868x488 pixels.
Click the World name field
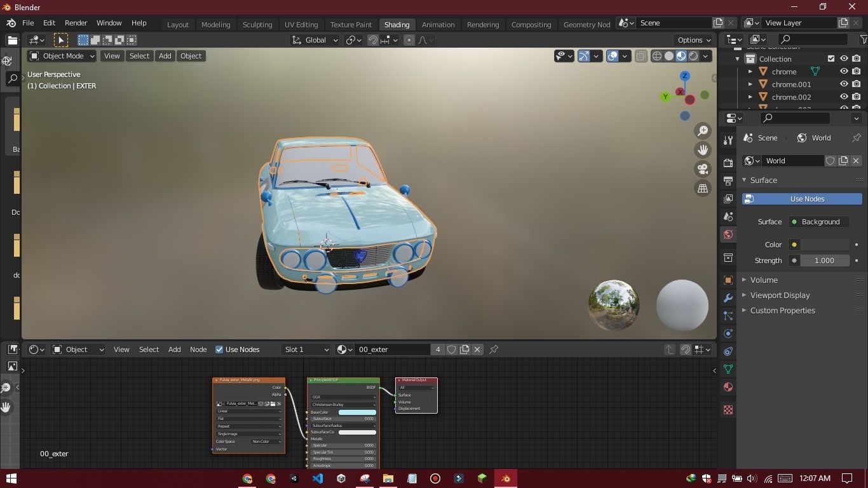point(794,161)
